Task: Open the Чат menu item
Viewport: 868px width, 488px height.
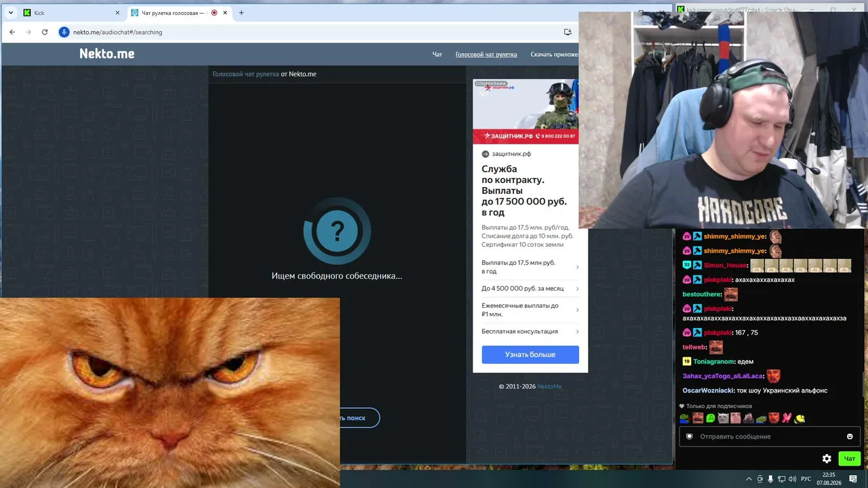Action: (437, 54)
